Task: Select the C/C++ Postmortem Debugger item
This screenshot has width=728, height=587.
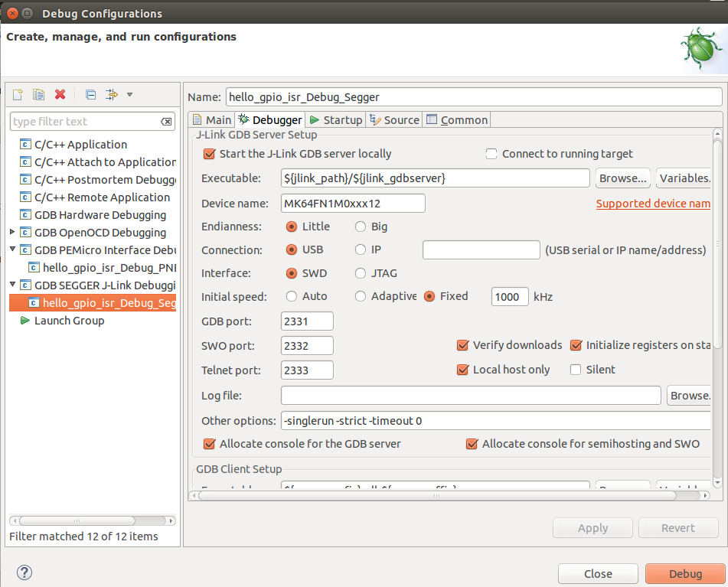Action: point(98,180)
